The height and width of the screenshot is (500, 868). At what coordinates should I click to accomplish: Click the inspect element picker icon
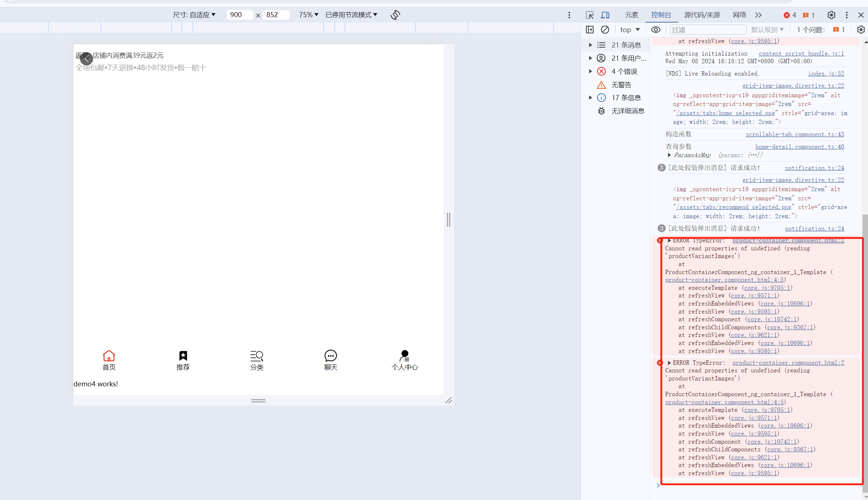[x=590, y=15]
